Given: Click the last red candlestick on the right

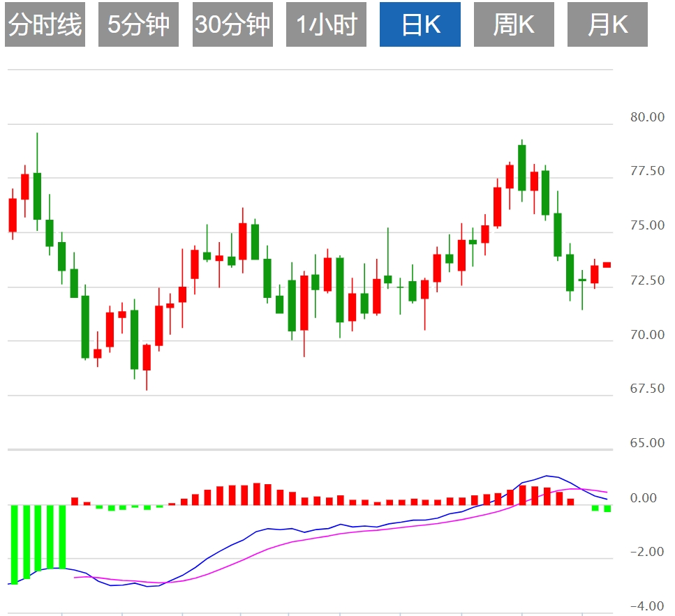Looking at the screenshot, I should coord(607,265).
